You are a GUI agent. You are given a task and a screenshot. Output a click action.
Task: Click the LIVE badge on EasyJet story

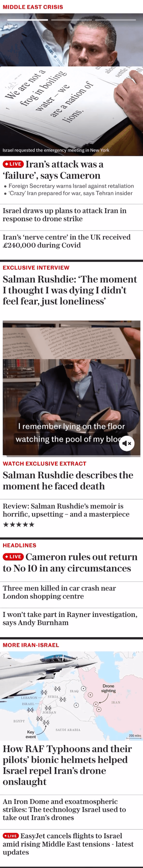pyautogui.click(x=10, y=836)
